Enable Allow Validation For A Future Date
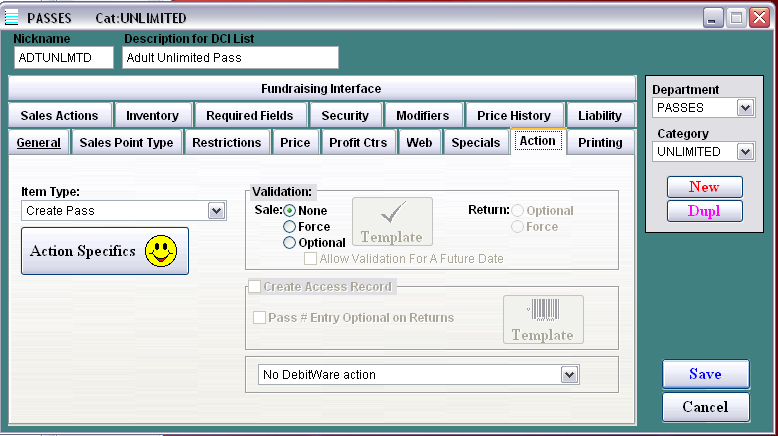 point(311,258)
